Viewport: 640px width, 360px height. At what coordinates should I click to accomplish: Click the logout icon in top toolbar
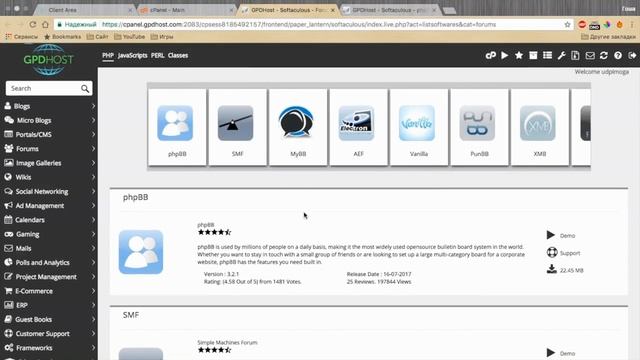(x=632, y=55)
